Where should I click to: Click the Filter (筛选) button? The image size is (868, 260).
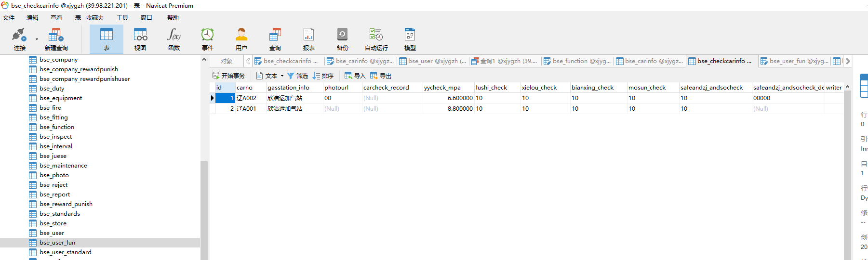click(297, 76)
